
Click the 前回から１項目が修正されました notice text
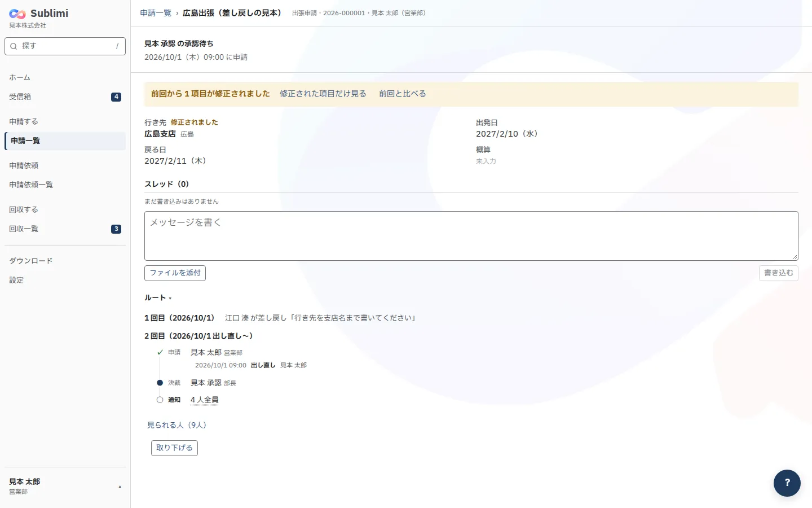(x=210, y=94)
